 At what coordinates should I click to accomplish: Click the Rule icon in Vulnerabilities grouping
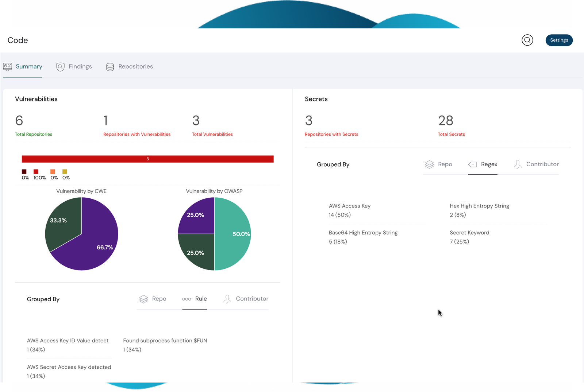[187, 299]
